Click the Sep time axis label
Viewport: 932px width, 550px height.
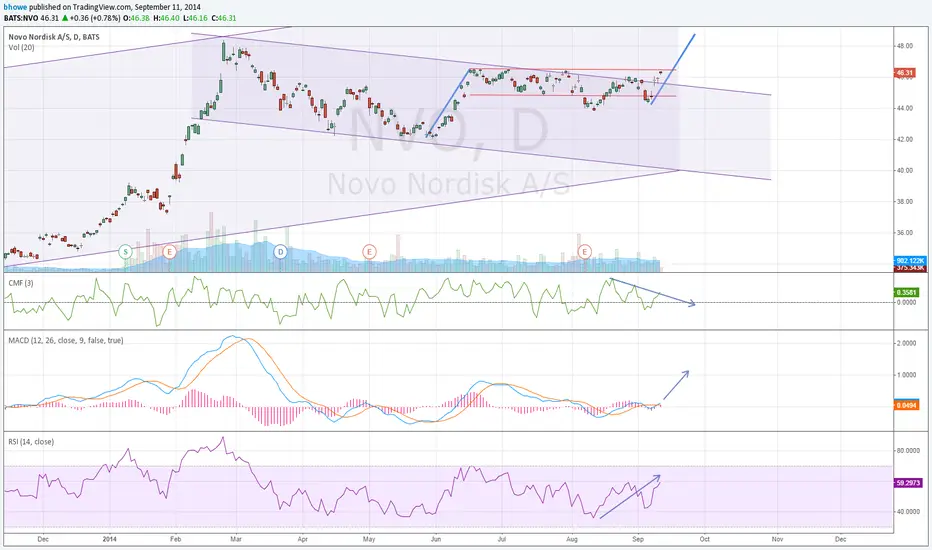tap(638, 540)
